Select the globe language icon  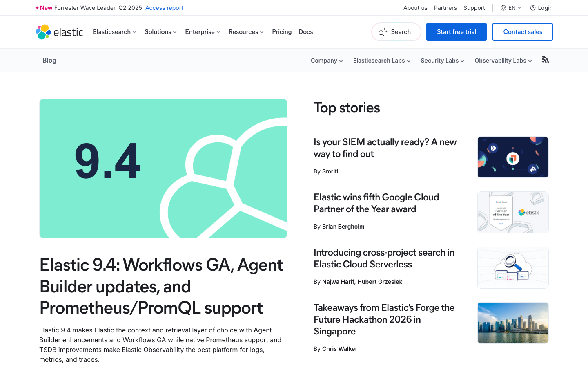(x=503, y=8)
